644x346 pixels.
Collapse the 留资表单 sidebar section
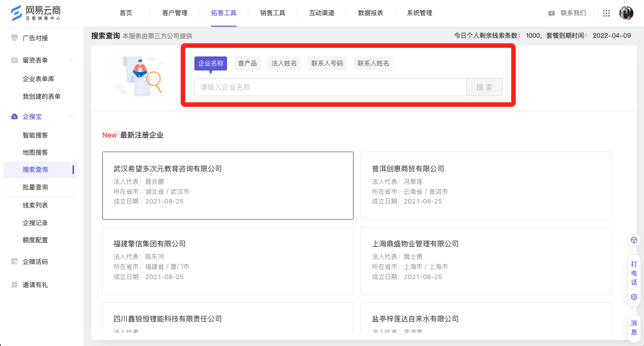(71, 60)
